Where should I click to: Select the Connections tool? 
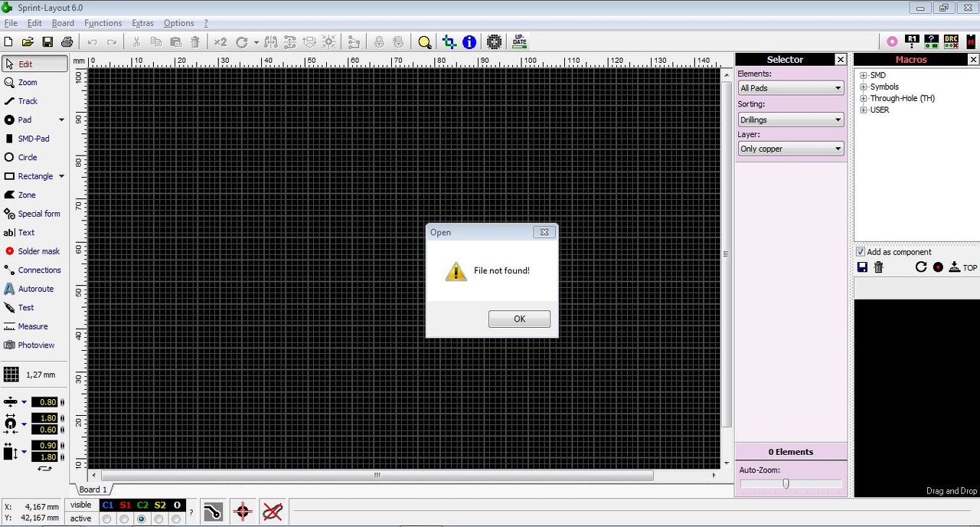[x=34, y=270]
